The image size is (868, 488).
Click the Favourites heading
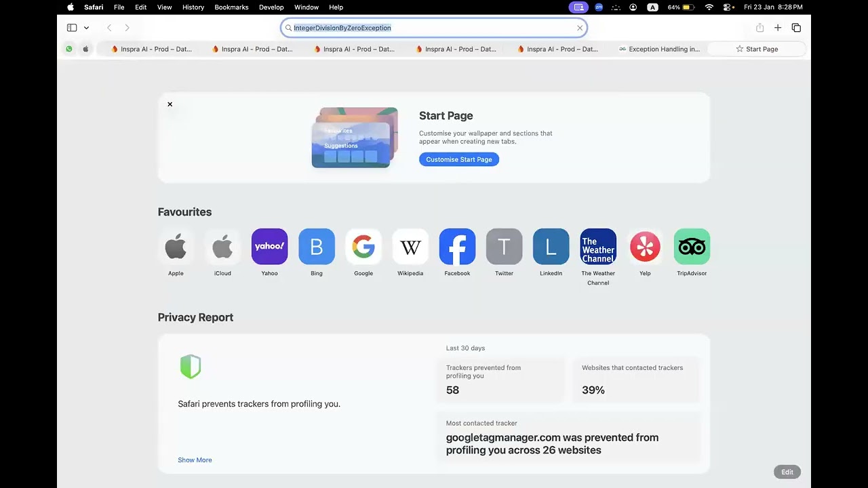click(184, 212)
